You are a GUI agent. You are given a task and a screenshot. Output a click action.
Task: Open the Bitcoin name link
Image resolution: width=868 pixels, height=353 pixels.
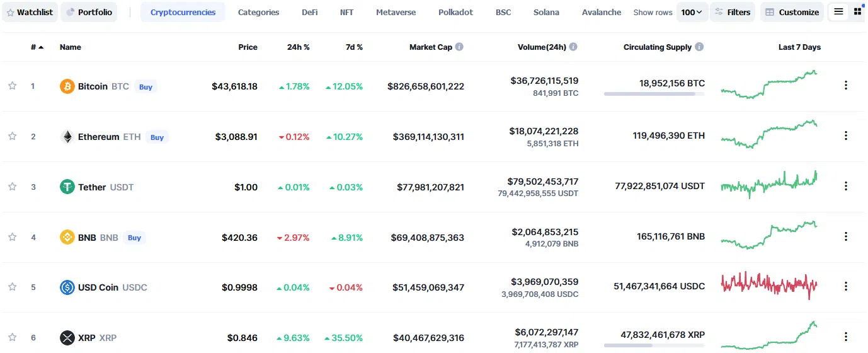pos(93,86)
